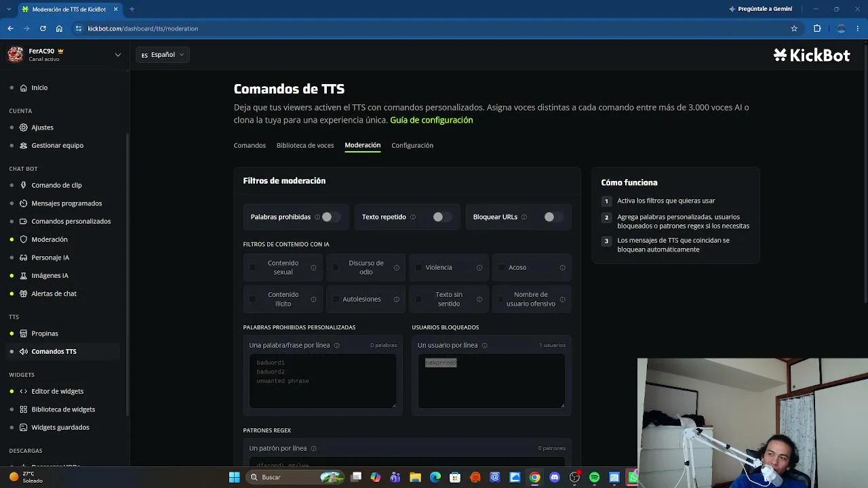The width and height of the screenshot is (868, 488).
Task: Open the Propinas icon
Action: point(24,333)
